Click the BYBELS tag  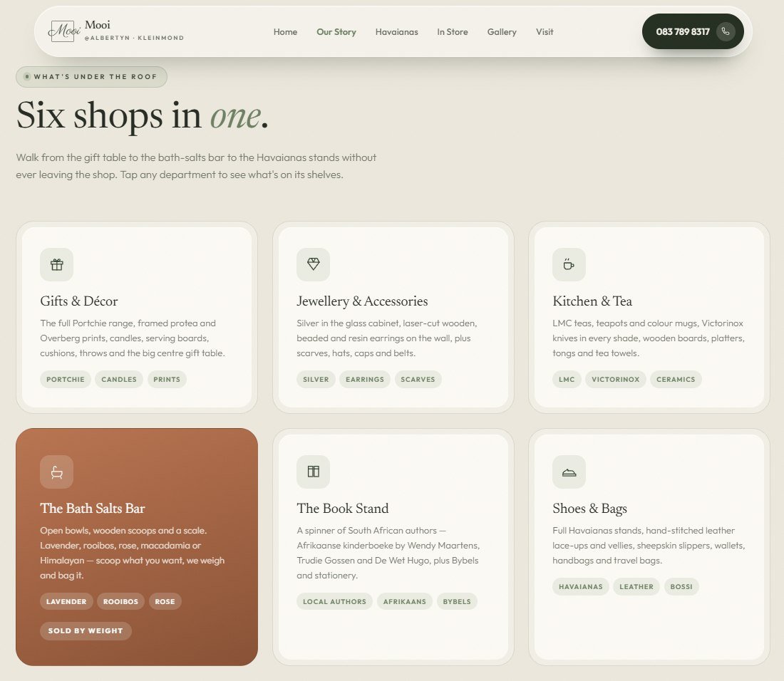click(457, 601)
